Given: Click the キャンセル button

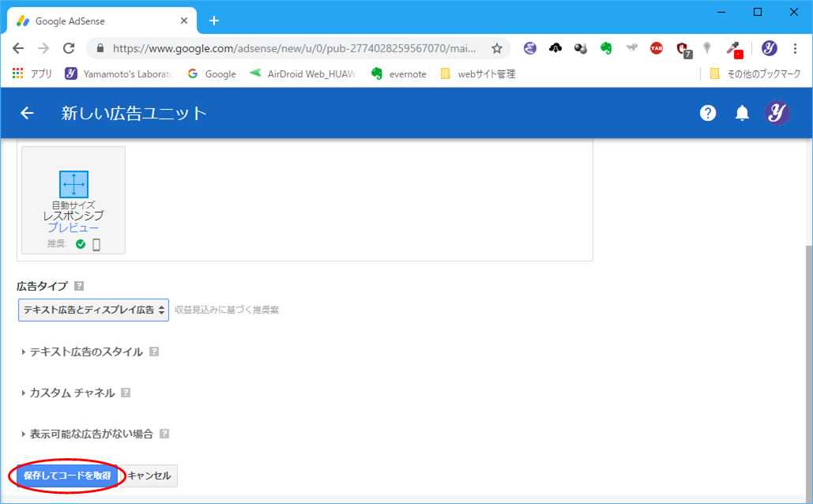Looking at the screenshot, I should click(x=149, y=476).
